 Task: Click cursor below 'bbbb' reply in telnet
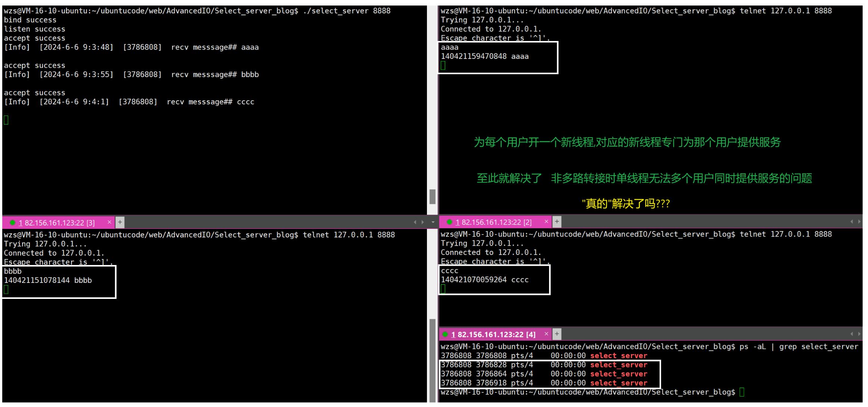coord(6,290)
